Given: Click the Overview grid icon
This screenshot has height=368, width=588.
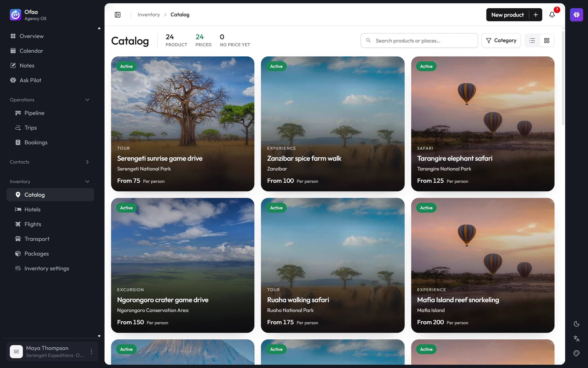Looking at the screenshot, I should click(13, 36).
